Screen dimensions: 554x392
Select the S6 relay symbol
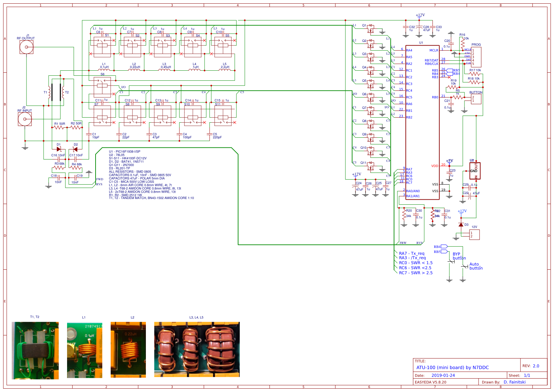click(x=102, y=85)
